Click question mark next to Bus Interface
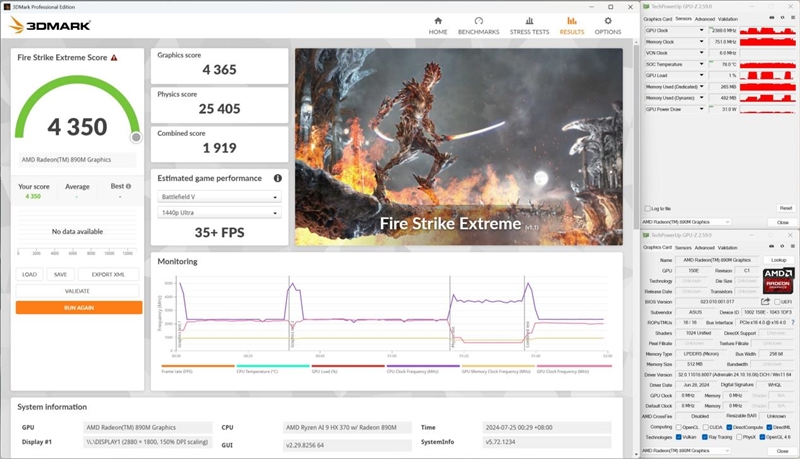 pos(792,322)
